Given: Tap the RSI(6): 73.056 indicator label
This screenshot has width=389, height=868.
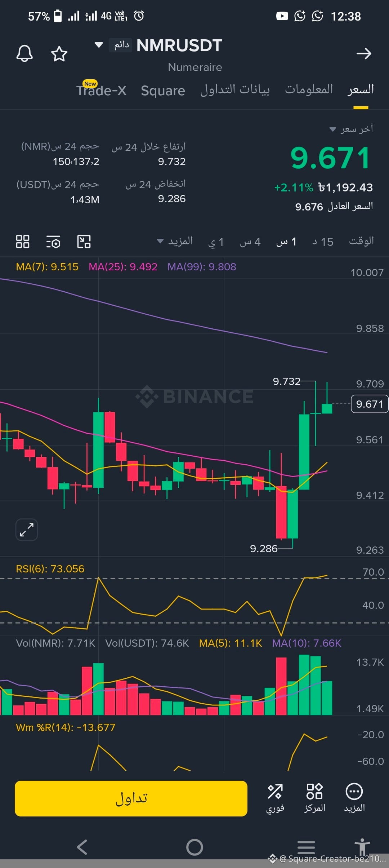Looking at the screenshot, I should pyautogui.click(x=50, y=569).
